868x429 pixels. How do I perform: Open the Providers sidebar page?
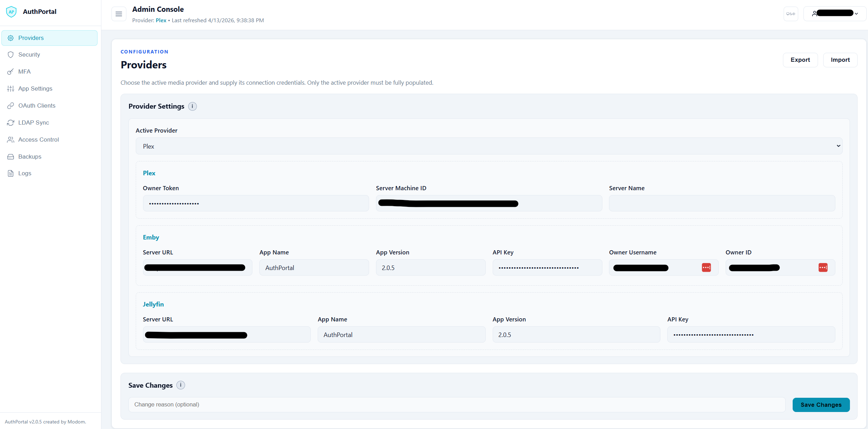coord(49,38)
